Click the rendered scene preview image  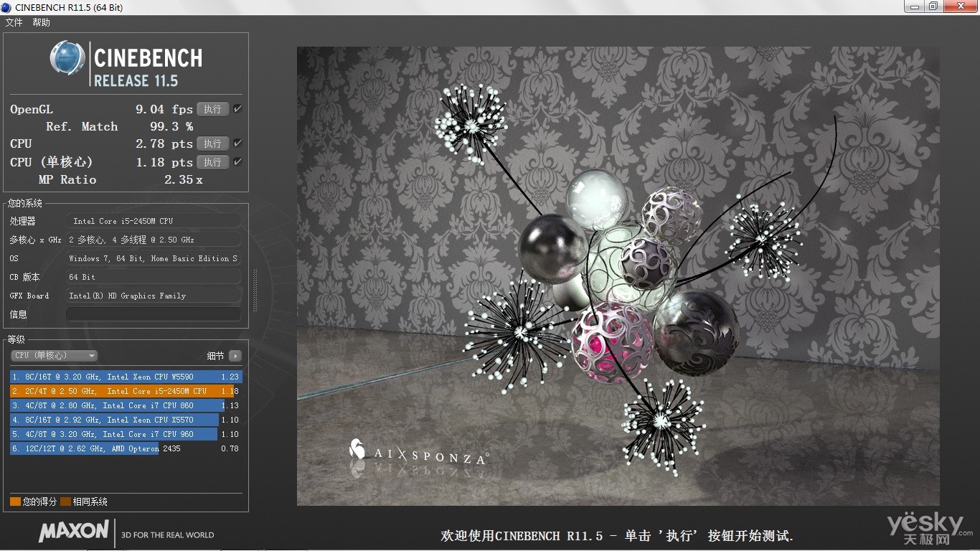[618, 276]
